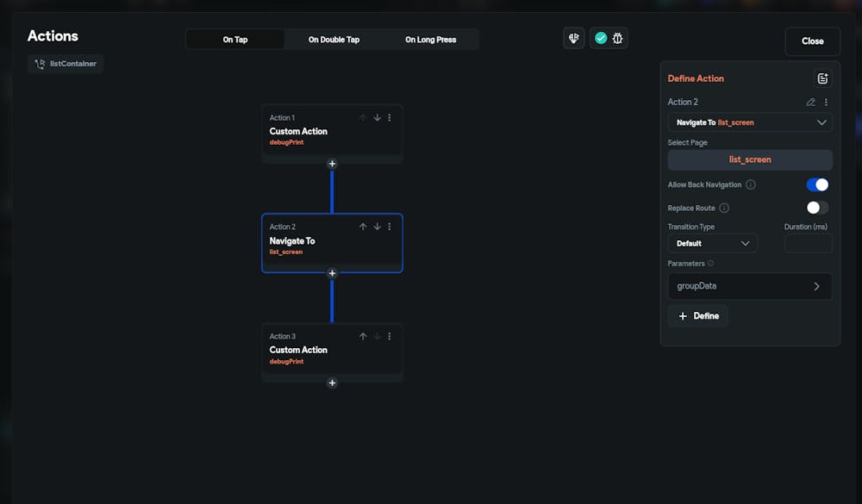Switch to On Double Tap tab

334,40
